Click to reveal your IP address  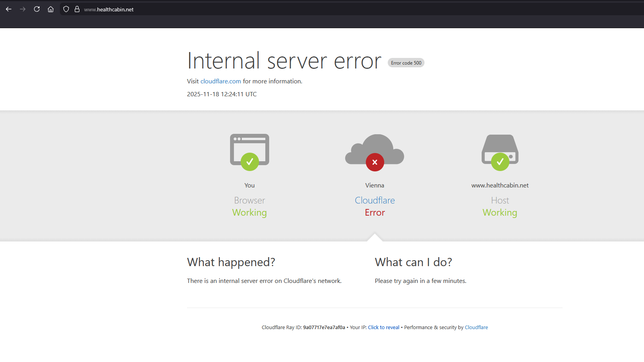tap(383, 328)
